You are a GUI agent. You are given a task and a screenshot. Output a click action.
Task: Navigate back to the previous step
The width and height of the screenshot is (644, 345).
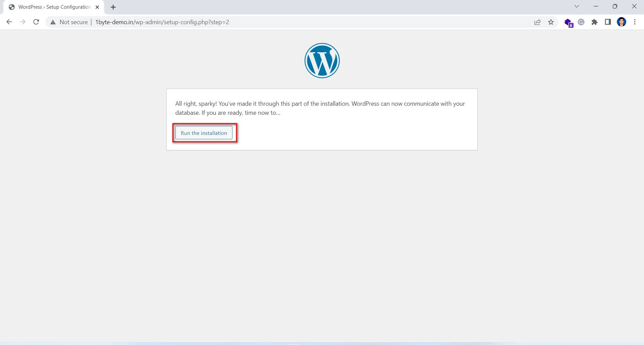[9, 22]
